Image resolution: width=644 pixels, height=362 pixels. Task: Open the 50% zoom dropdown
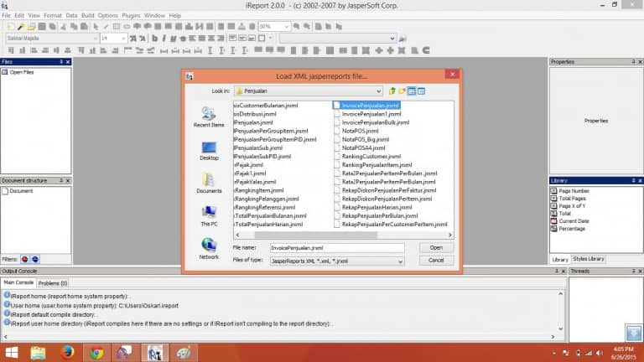coord(286,26)
